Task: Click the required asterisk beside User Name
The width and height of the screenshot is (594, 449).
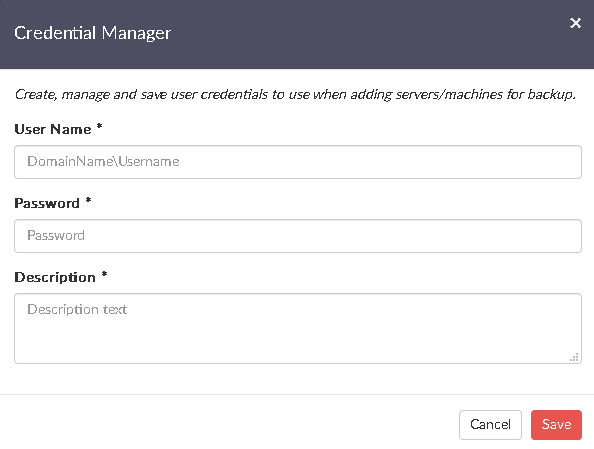Action: (x=99, y=127)
